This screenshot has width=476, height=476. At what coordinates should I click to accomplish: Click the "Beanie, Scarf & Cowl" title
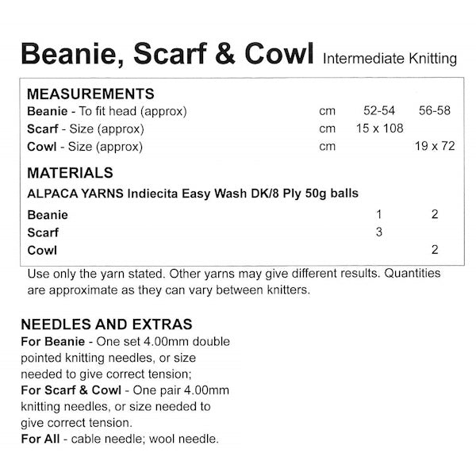point(168,54)
